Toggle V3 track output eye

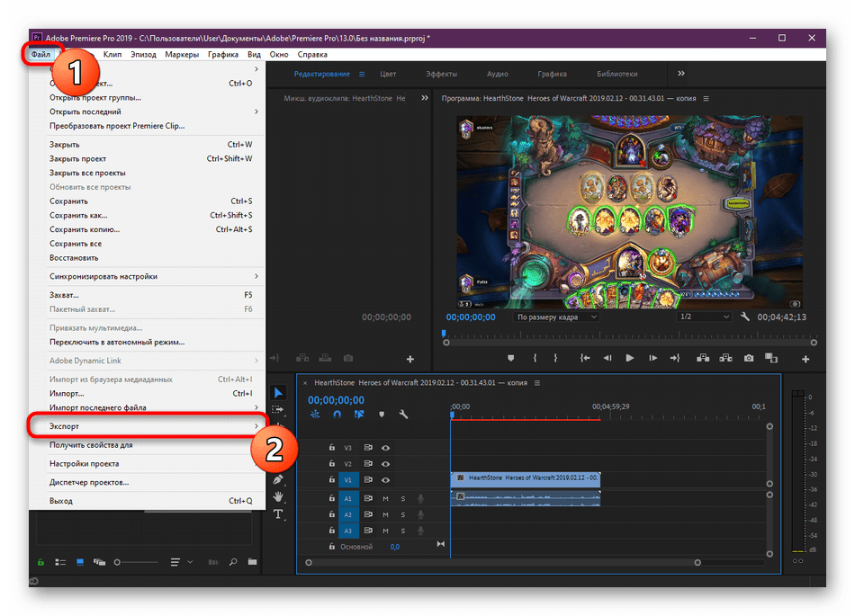coord(385,448)
